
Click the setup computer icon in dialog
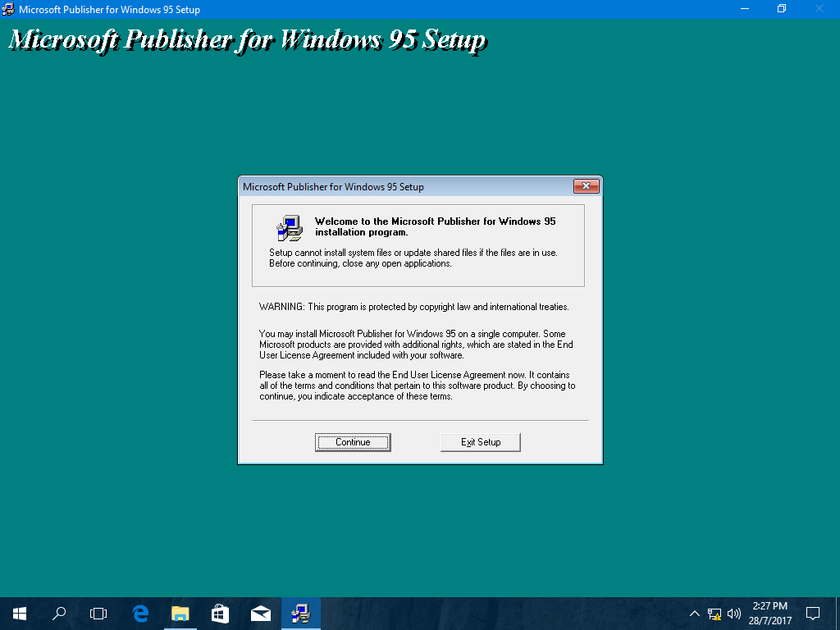point(290,228)
